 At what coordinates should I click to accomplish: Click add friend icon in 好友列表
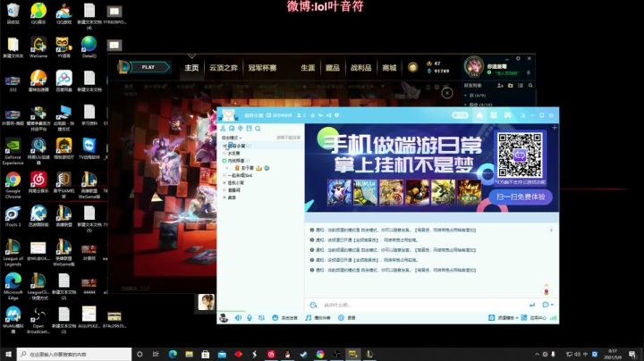[500, 85]
